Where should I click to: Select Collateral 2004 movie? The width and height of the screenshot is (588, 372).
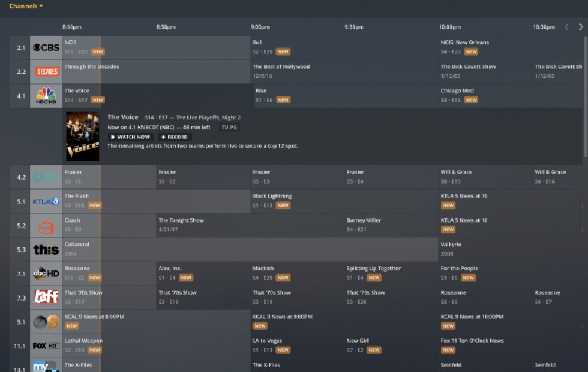point(250,250)
